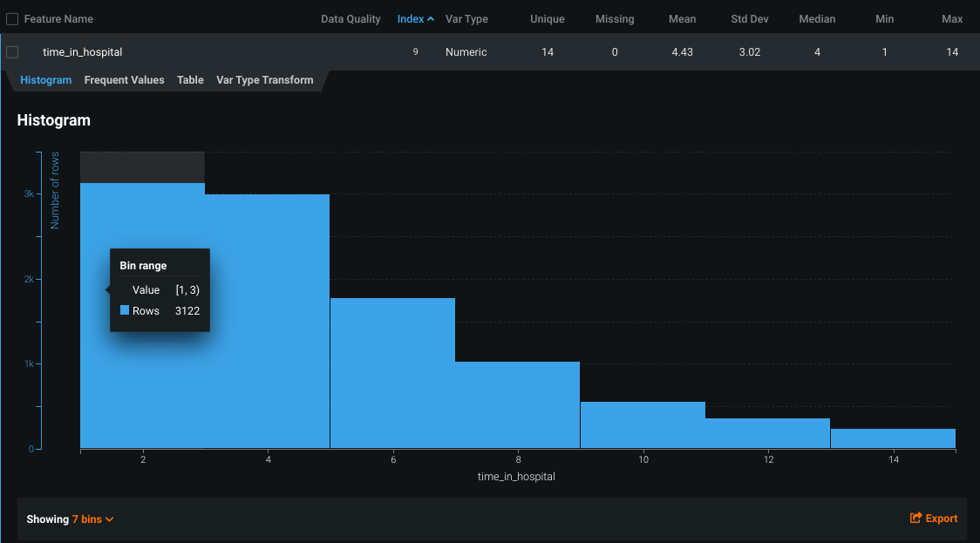
Task: Collapse the time_in_hospital feature row
Action: pyautogui.click(x=83, y=52)
